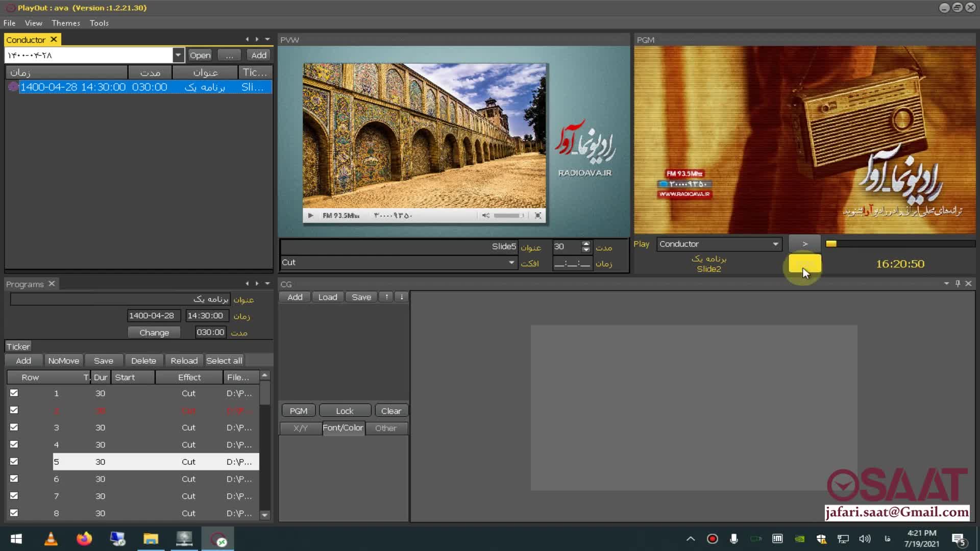Click the play icon in preview player
Screen dimensions: 980x551
coord(310,216)
